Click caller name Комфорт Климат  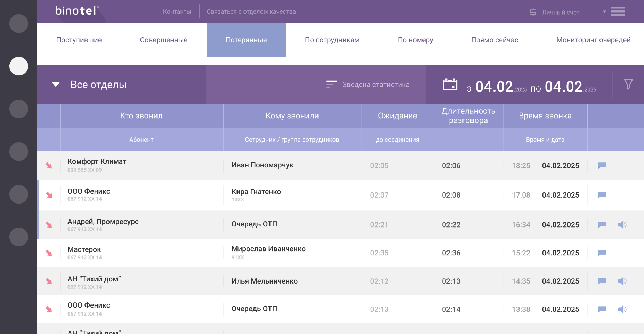click(97, 161)
